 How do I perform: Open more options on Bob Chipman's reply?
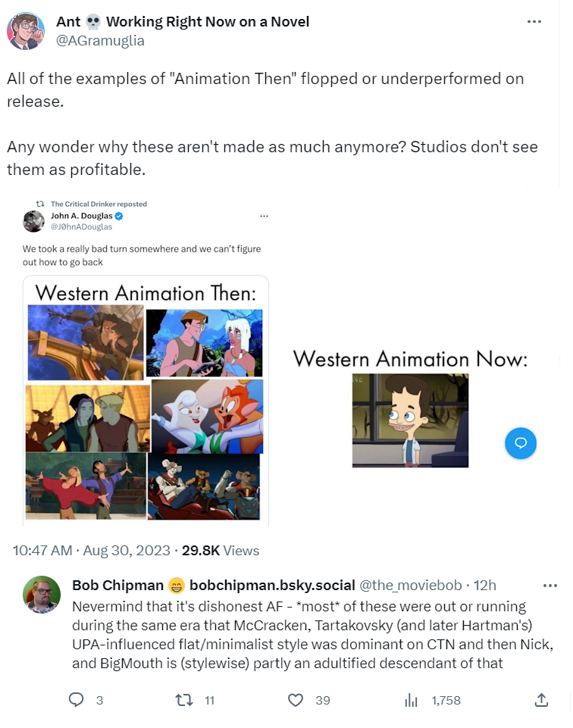coord(550,586)
